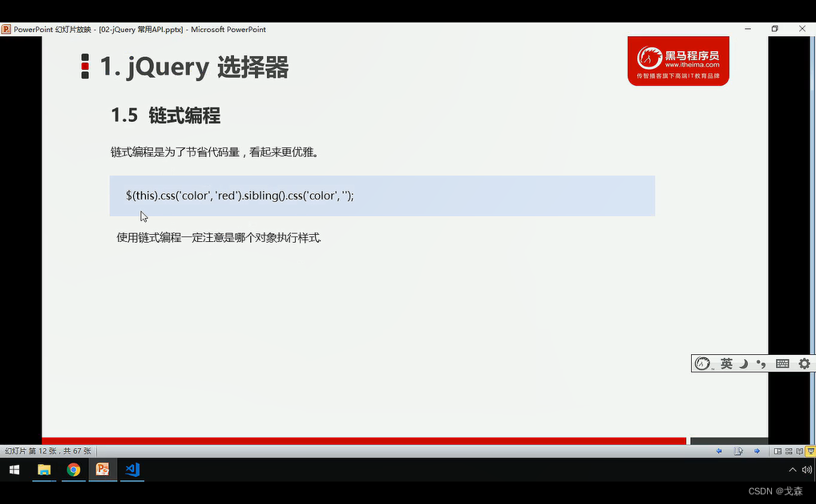Open the Windows Start menu
This screenshot has height=504, width=816.
(x=14, y=470)
